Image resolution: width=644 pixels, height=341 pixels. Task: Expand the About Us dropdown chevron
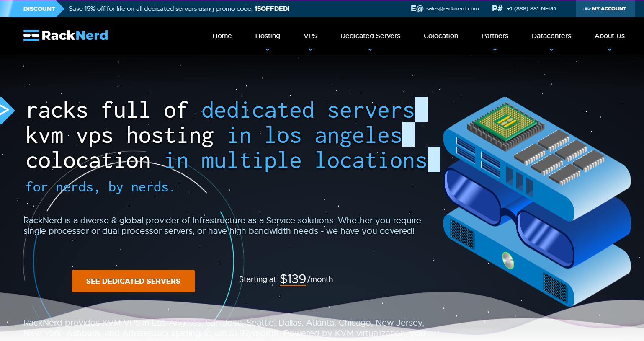(x=610, y=49)
